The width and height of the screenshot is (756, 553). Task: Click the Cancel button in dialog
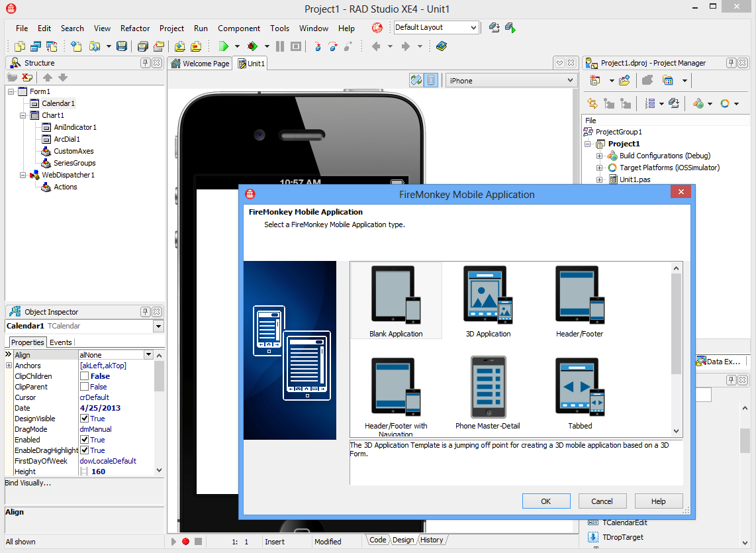602,501
